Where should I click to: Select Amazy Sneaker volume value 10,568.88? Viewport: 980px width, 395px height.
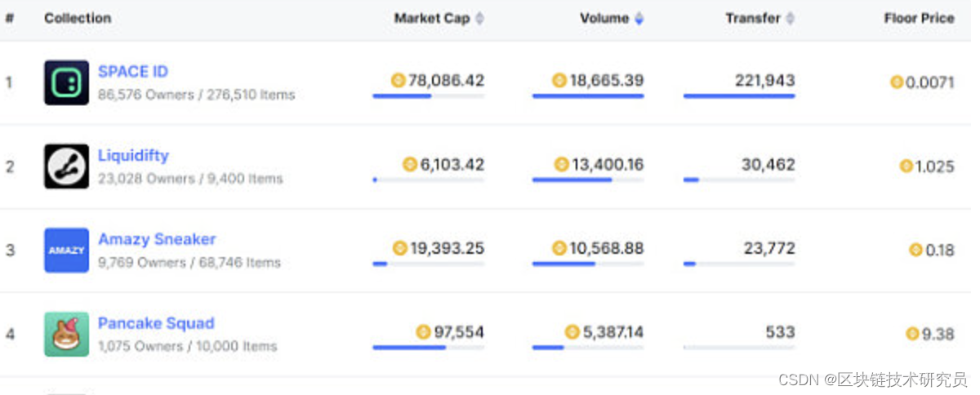[606, 248]
